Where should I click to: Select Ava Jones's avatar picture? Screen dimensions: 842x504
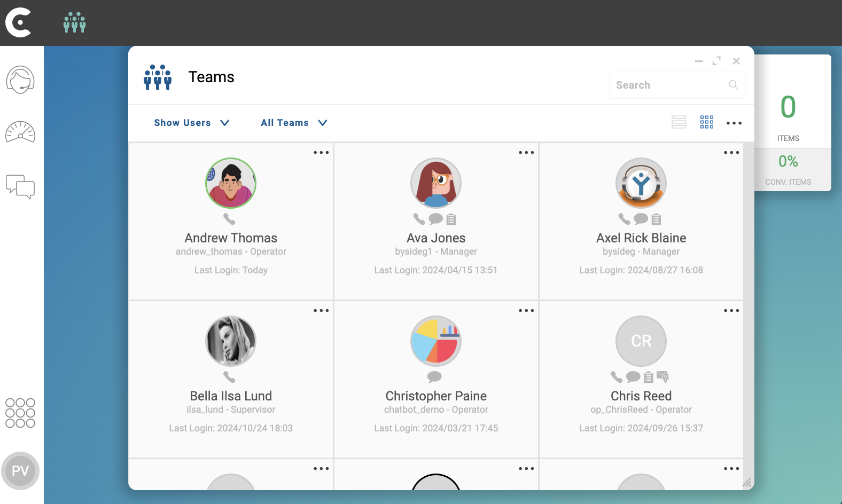click(x=436, y=183)
